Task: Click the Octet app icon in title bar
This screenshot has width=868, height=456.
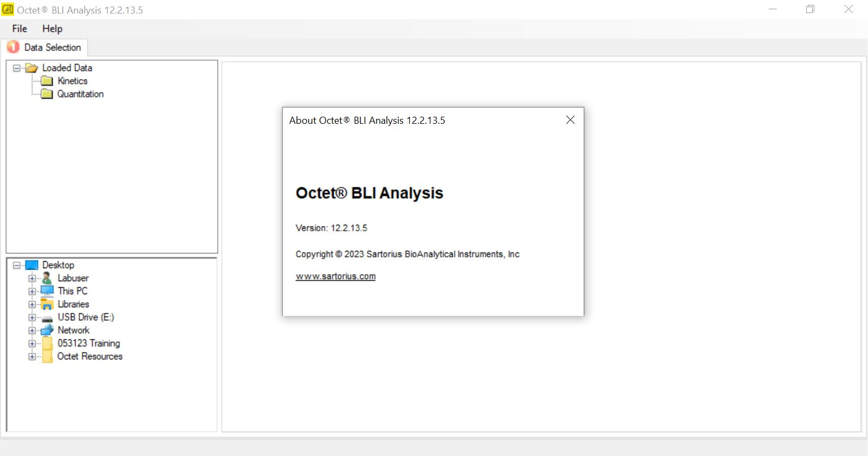Action: coord(8,9)
